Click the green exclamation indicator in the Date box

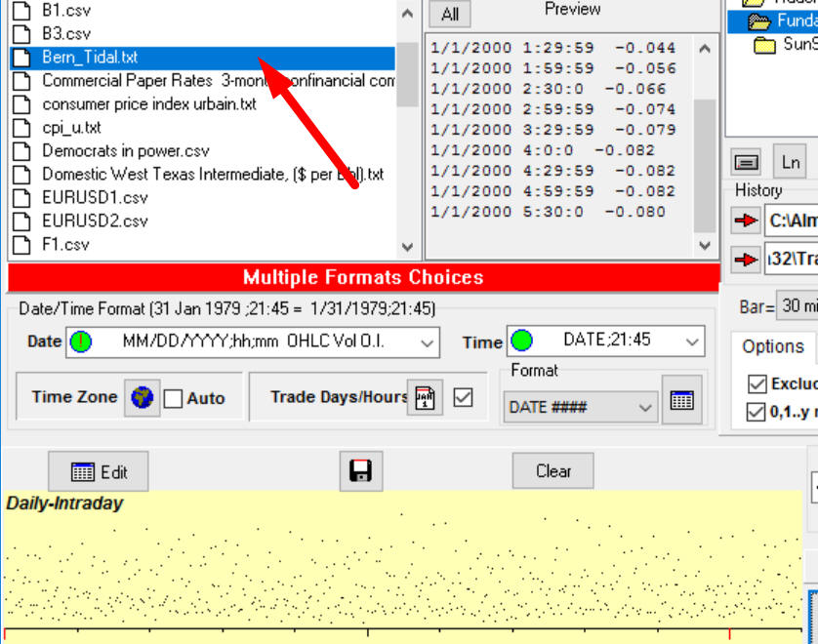click(x=81, y=342)
